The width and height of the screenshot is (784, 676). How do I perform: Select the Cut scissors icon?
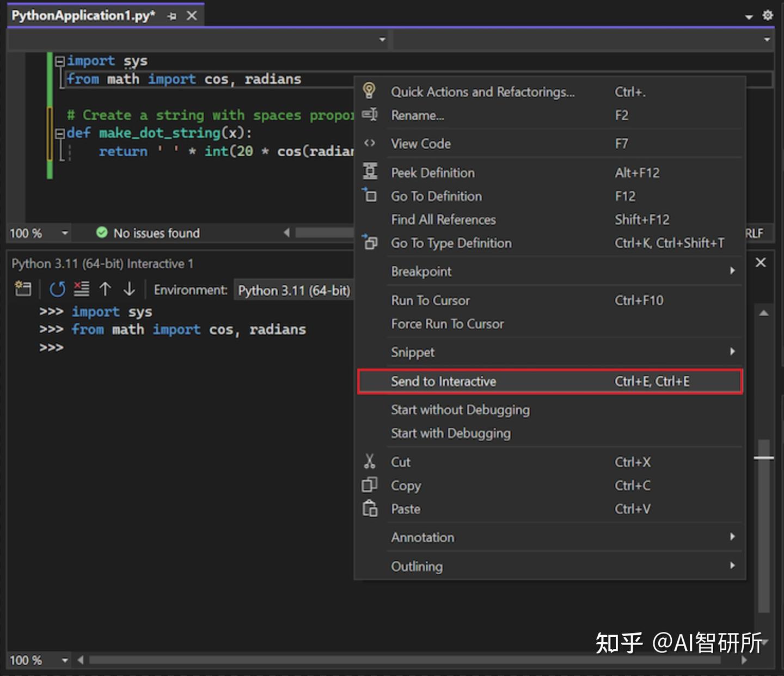pos(370,461)
